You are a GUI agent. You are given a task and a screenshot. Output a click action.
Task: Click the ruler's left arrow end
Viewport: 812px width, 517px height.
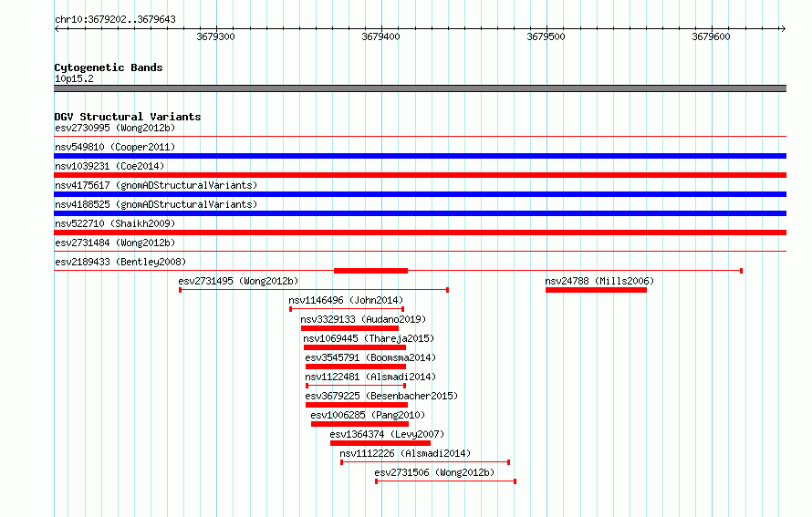pyautogui.click(x=57, y=28)
